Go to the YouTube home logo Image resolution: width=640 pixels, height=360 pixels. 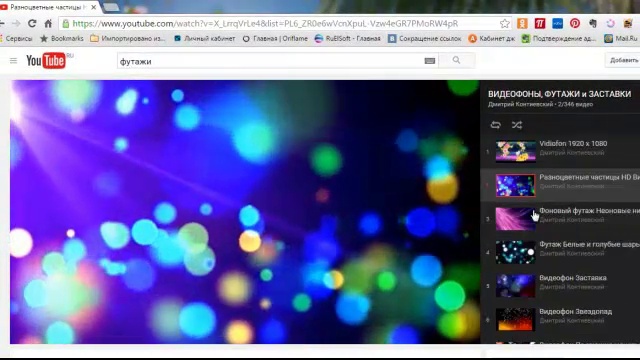point(46,60)
